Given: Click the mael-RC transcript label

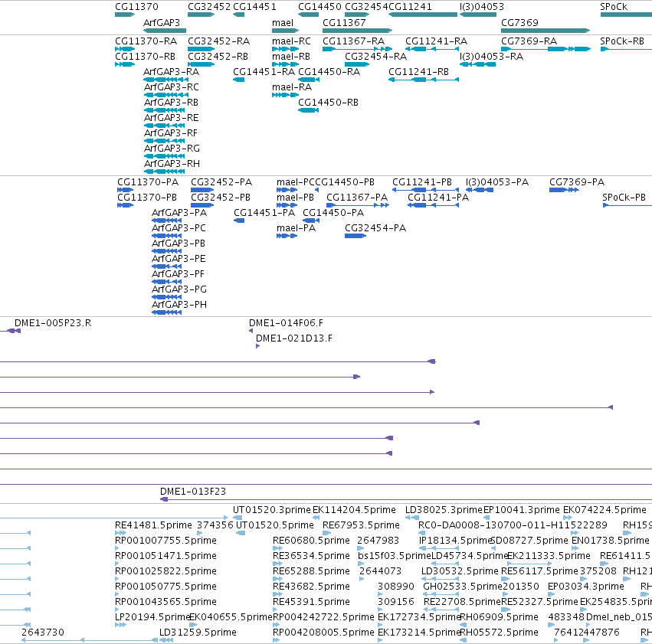Looking at the screenshot, I should pyautogui.click(x=291, y=41).
